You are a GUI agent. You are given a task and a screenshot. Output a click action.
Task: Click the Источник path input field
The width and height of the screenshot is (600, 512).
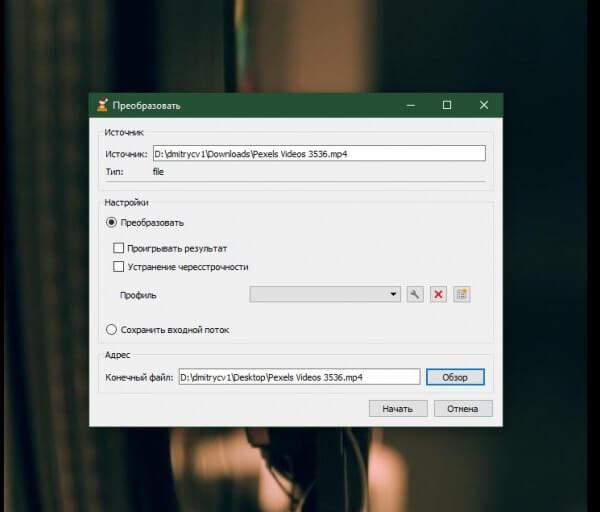tap(319, 153)
